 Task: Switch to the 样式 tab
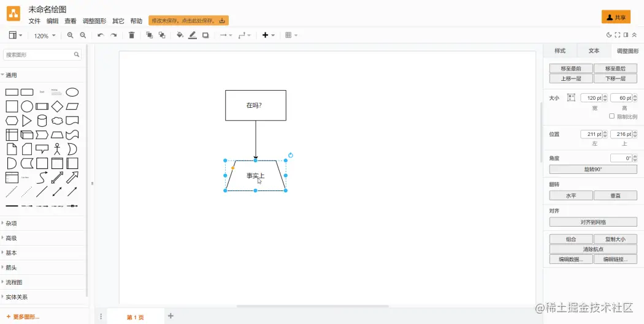tap(560, 51)
